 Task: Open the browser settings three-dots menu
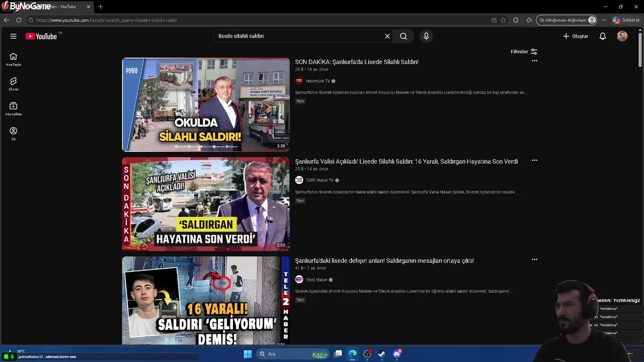[x=604, y=20]
